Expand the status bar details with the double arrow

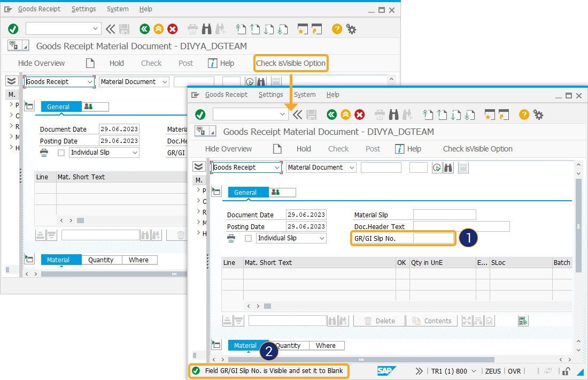pyautogui.click(x=419, y=371)
